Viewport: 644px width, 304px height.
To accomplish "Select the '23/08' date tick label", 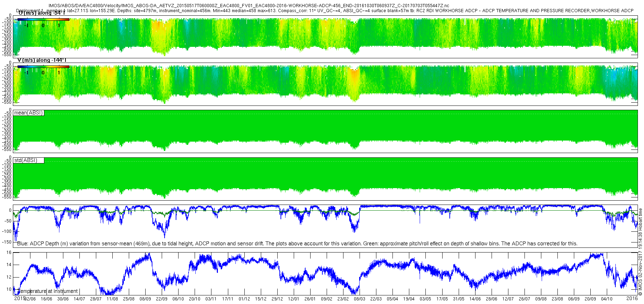I will pyautogui.click(x=557, y=299).
